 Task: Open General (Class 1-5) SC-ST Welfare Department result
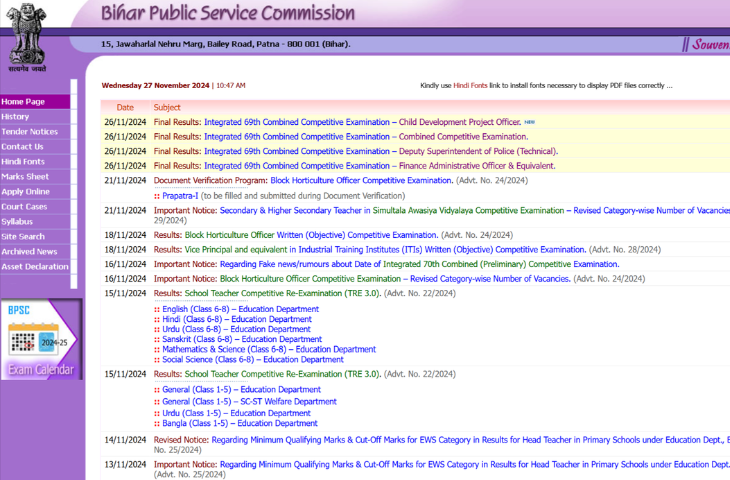(x=250, y=401)
